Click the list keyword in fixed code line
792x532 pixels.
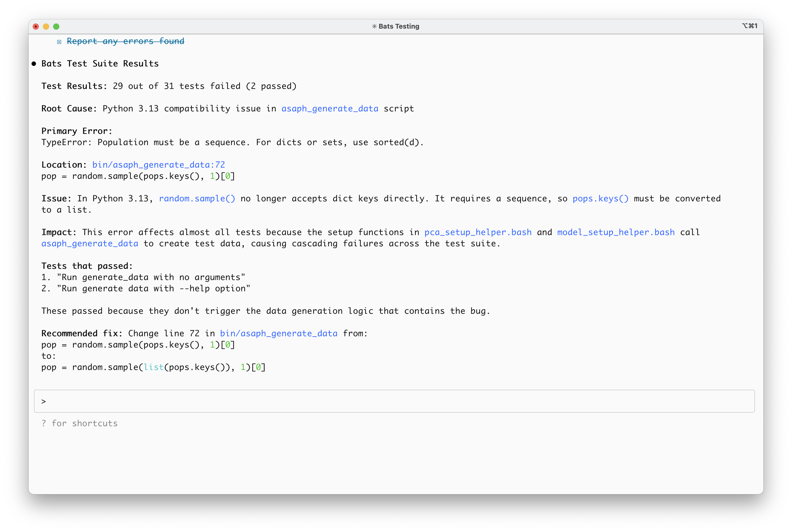pos(154,367)
